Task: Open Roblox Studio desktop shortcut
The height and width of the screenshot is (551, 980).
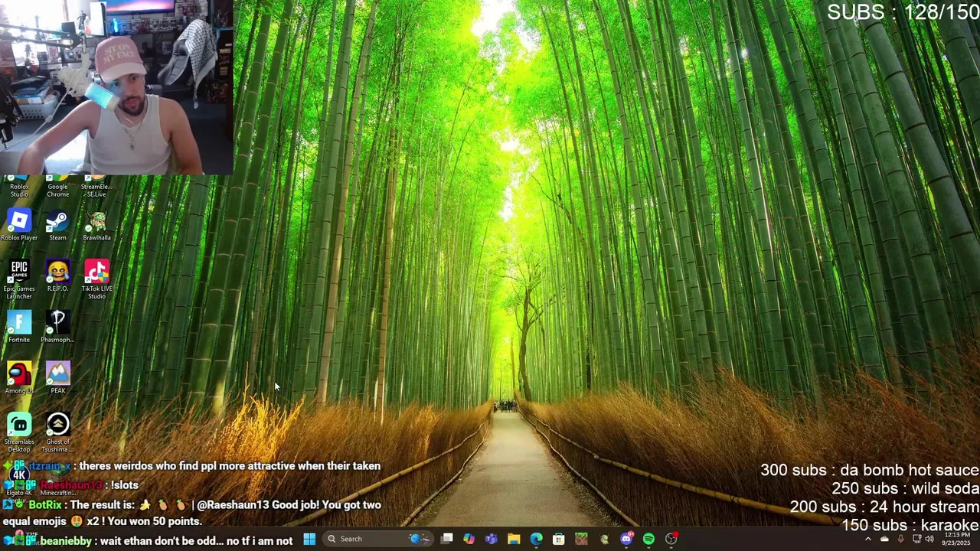Action: tap(19, 187)
